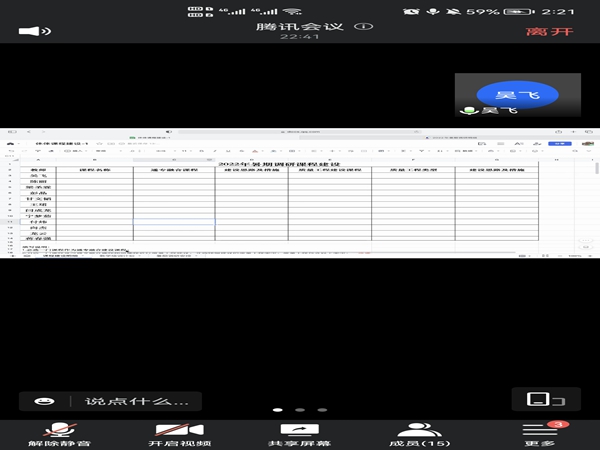The image size is (600, 450).
Task: Start sharing with 共享屏幕 icon
Action: pos(300,432)
